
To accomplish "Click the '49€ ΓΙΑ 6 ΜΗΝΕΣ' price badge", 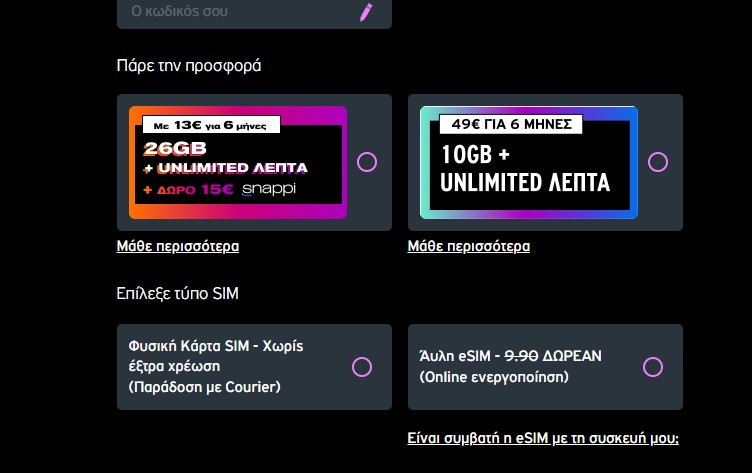I will point(511,124).
